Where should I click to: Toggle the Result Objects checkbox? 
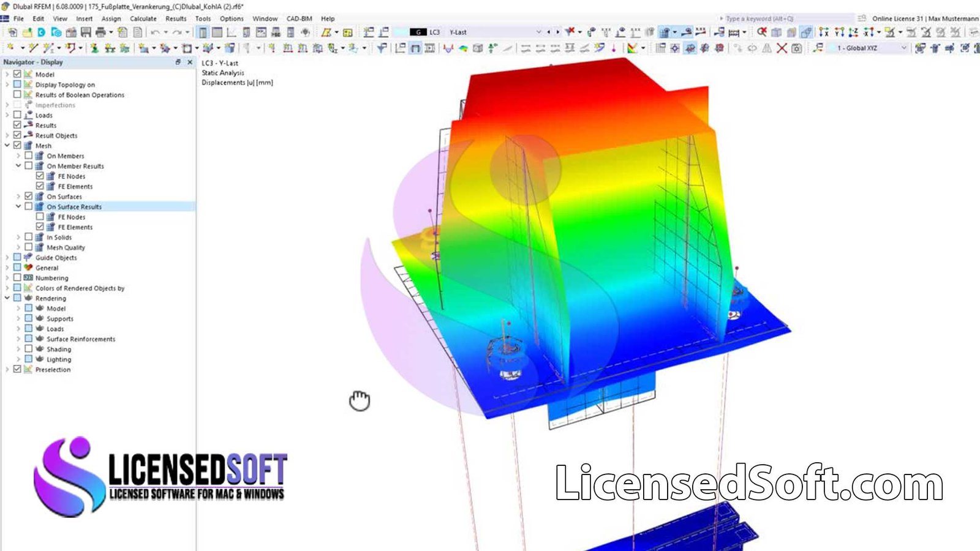pos(17,135)
